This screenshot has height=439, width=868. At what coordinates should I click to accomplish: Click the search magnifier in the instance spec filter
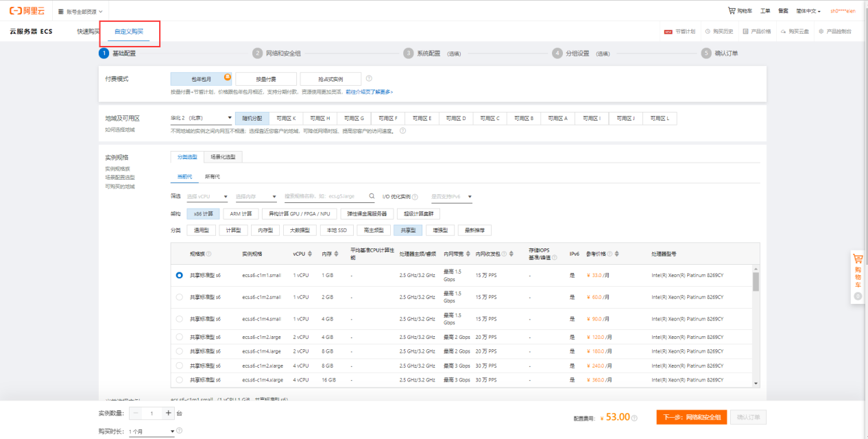372,197
